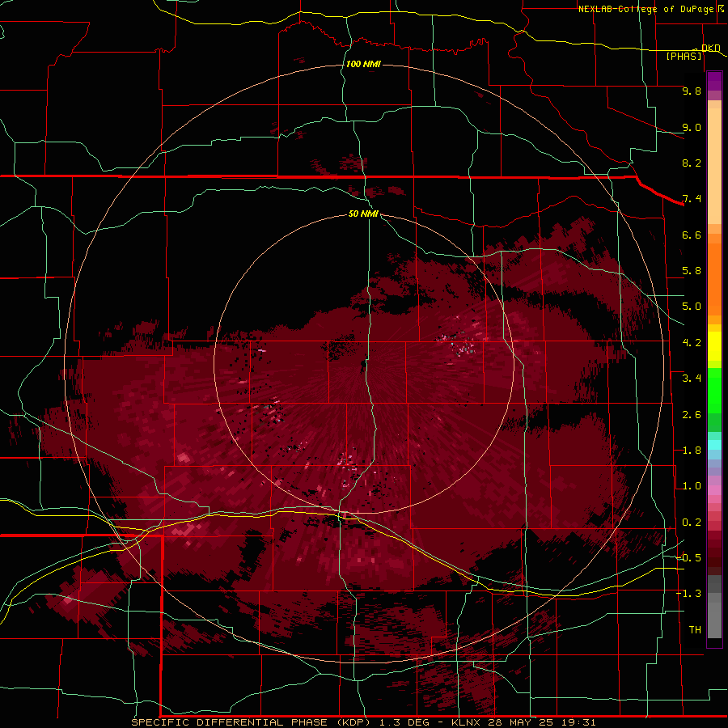728x728 pixels.
Task: Click the NEXLAB-College of DuPage label
Action: [645, 9]
